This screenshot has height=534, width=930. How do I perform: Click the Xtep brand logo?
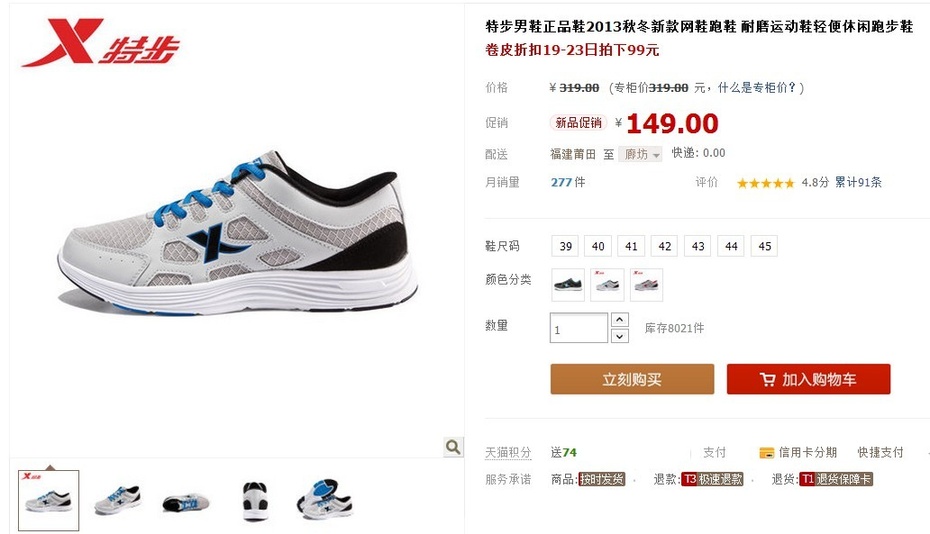[x=100, y=42]
